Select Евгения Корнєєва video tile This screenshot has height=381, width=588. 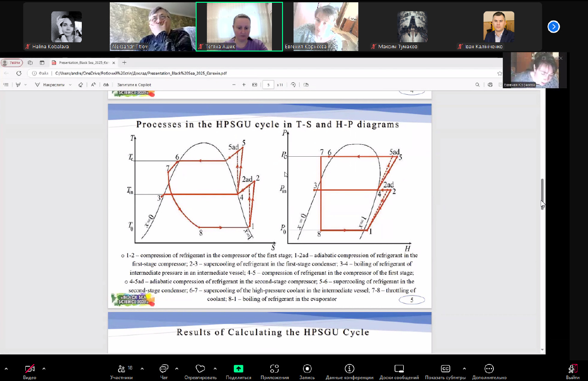click(326, 27)
